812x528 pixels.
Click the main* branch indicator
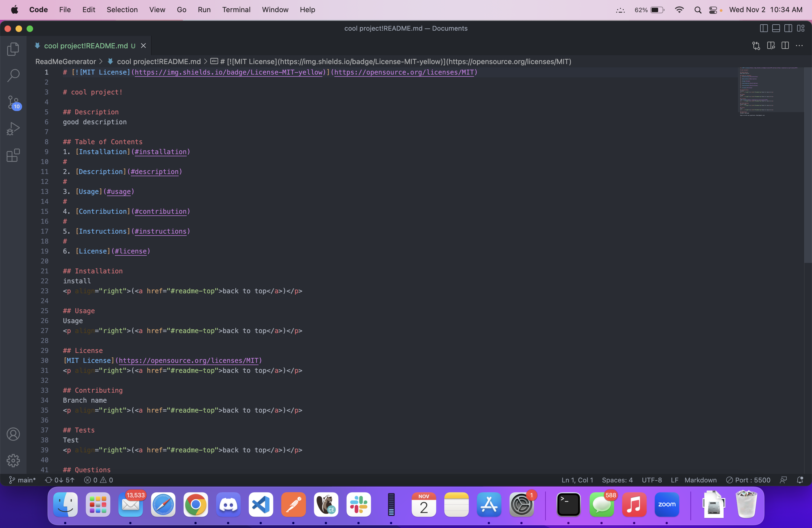(x=23, y=480)
